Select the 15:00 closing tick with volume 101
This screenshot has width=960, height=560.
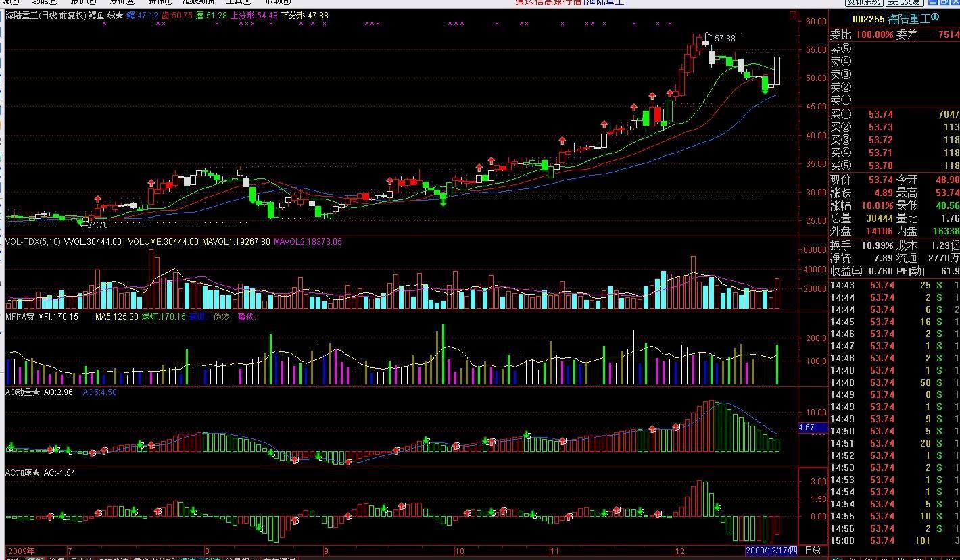tap(894, 540)
